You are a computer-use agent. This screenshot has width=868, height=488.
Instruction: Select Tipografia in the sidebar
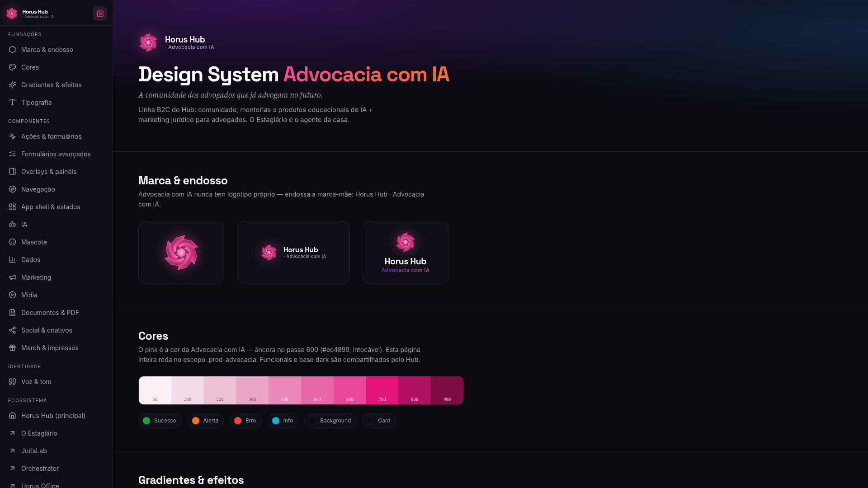(56, 103)
